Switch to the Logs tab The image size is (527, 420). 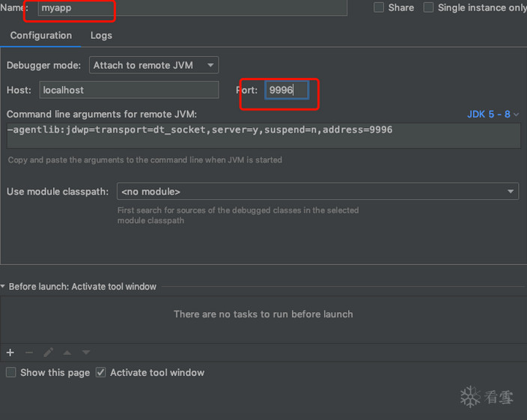tap(101, 35)
